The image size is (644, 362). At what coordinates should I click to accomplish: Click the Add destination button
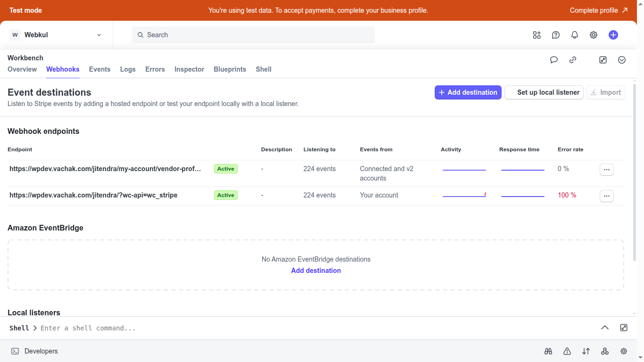pos(468,92)
